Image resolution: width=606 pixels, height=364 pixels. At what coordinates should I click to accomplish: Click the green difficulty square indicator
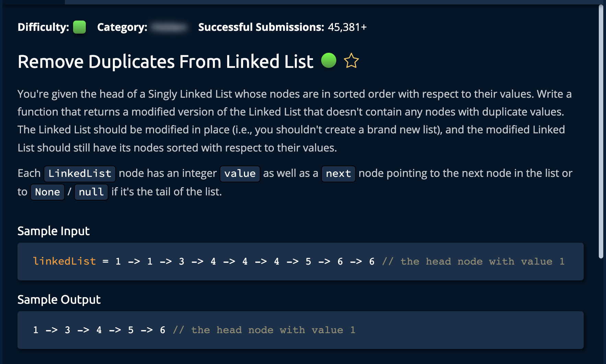pos(79,27)
